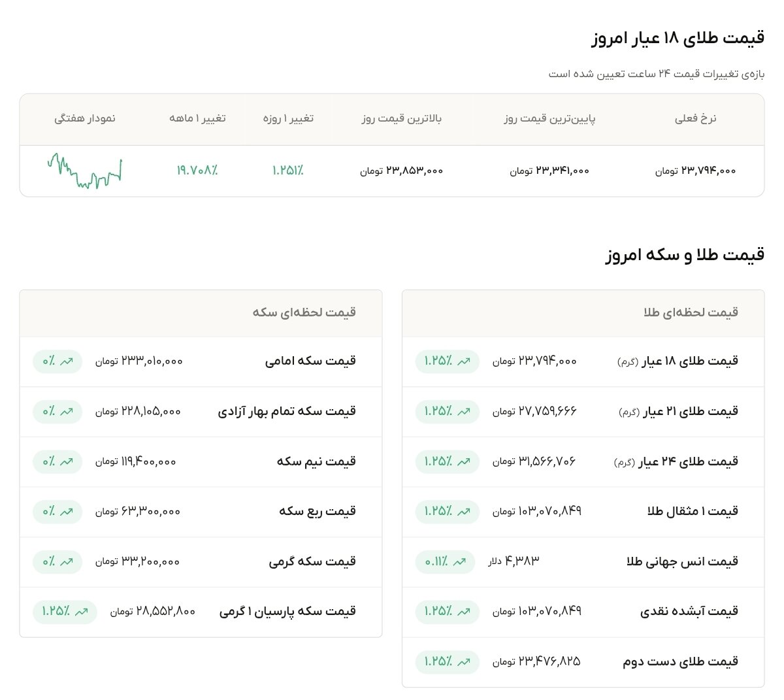The height and width of the screenshot is (700, 784).
Task: Click price ۶۳,۳۰۰,۰۰۰ تومان
Action: (x=138, y=511)
